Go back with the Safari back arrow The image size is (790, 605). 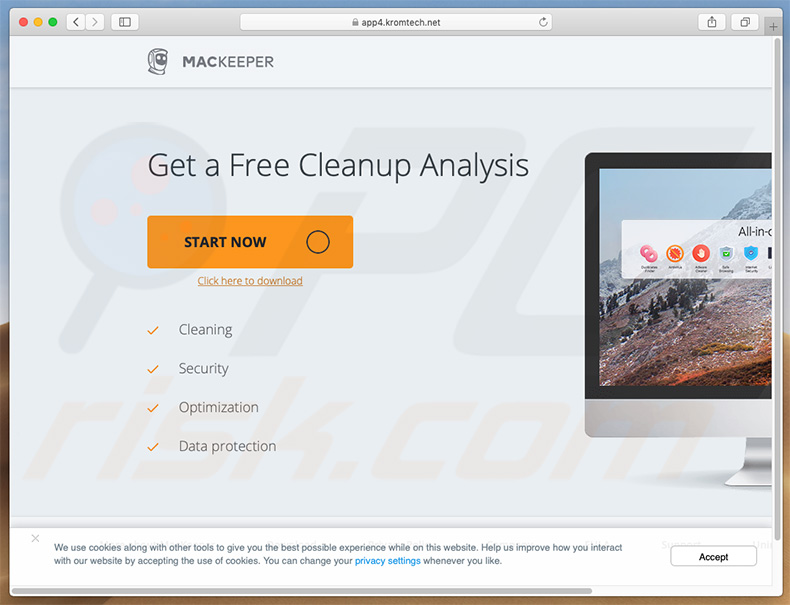(x=76, y=22)
